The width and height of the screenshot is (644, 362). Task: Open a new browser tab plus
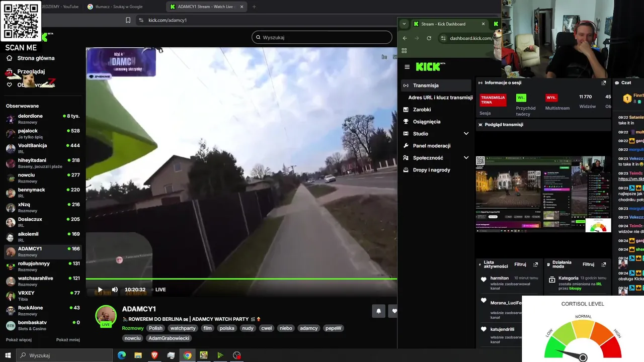[x=254, y=7]
